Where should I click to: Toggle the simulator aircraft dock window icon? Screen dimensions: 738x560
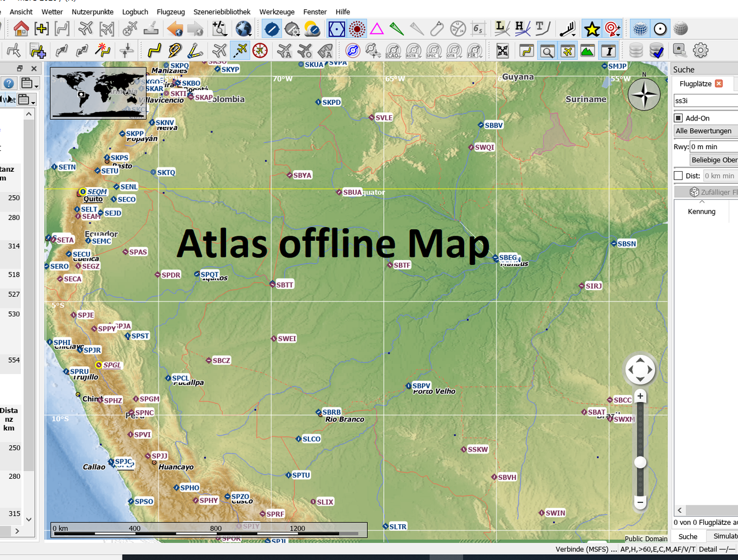(x=567, y=51)
